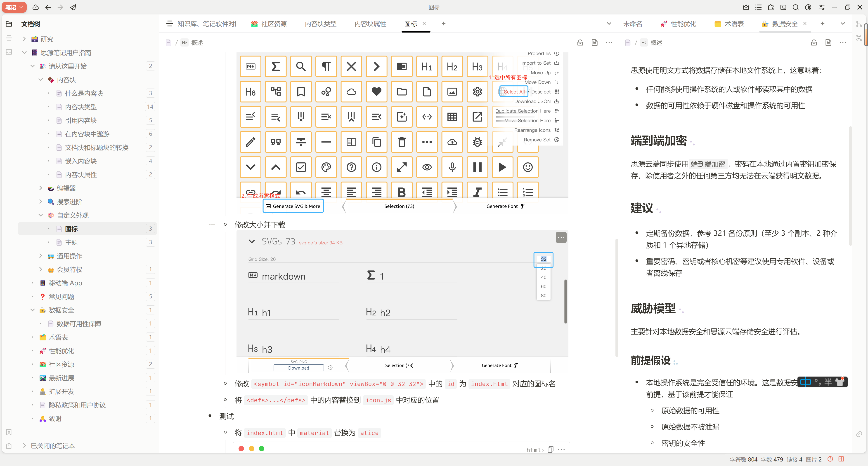Open the inbox panel icon in the left dock
This screenshot has height=466, width=868.
9,52
